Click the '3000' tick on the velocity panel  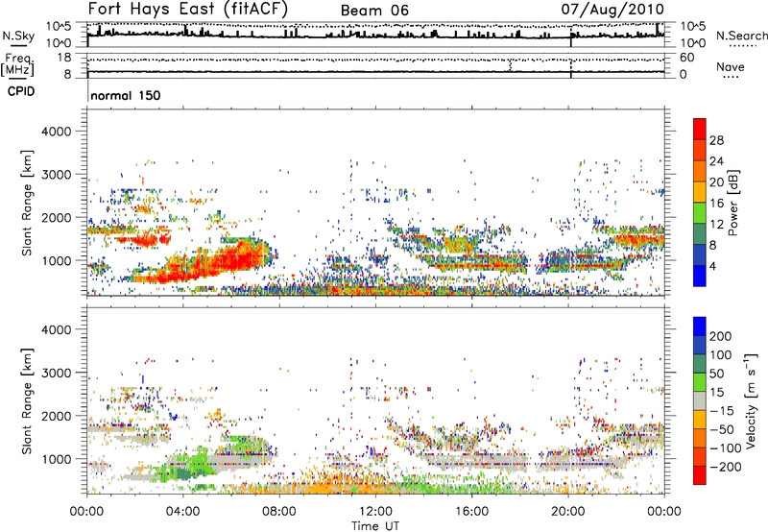pos(56,373)
